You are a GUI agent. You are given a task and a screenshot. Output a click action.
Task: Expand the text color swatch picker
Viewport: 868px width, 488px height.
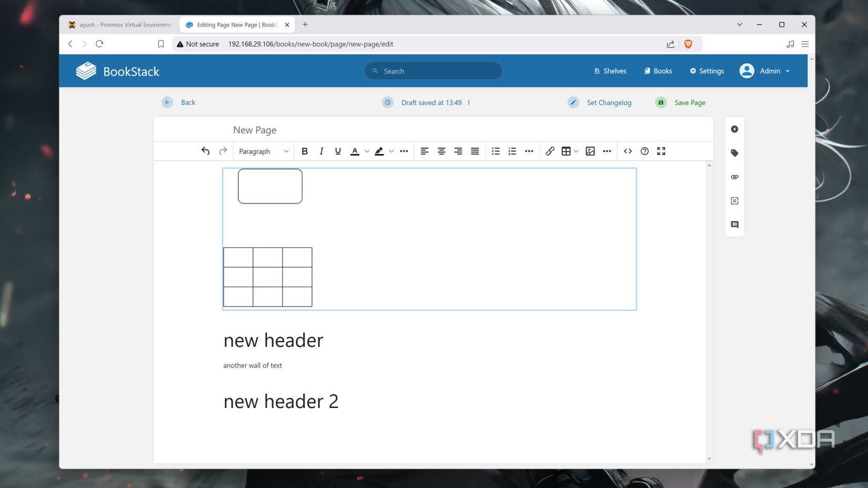tap(367, 151)
